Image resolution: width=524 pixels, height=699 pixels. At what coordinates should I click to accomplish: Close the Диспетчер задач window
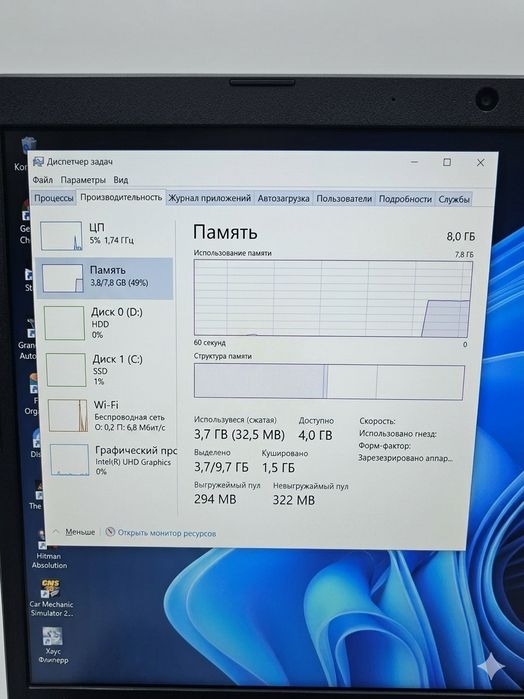click(480, 163)
